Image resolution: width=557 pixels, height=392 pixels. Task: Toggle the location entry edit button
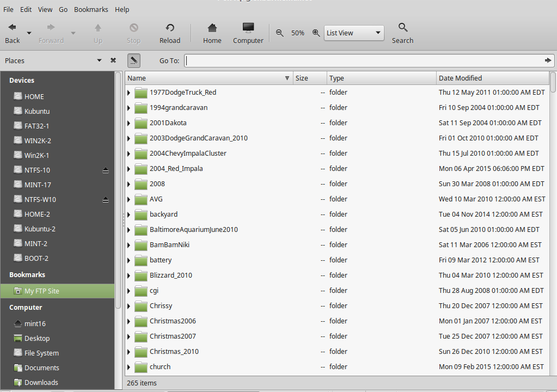(134, 60)
